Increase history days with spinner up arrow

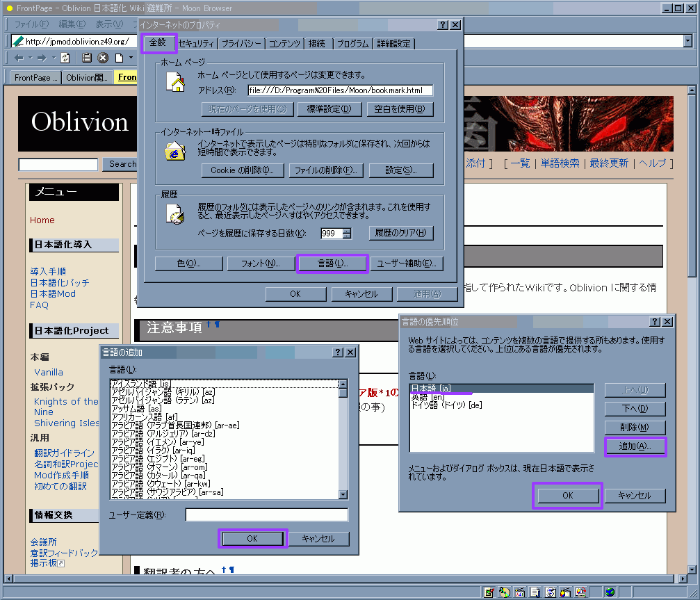click(346, 230)
